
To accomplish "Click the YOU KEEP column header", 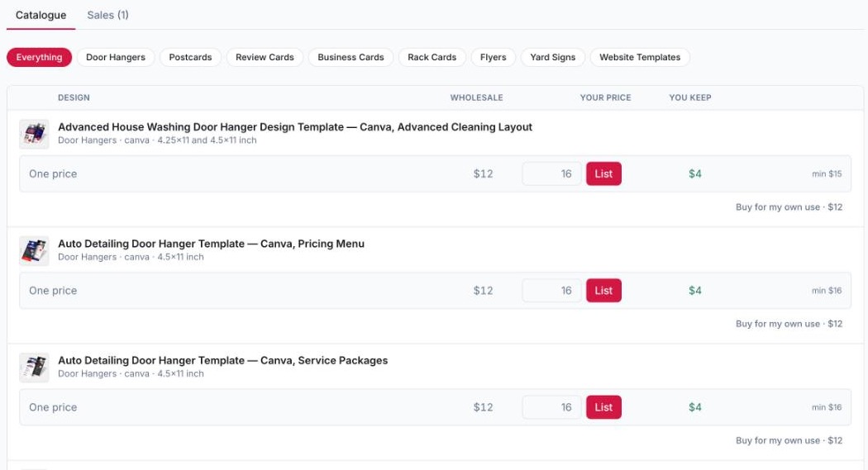I will 690,97.
